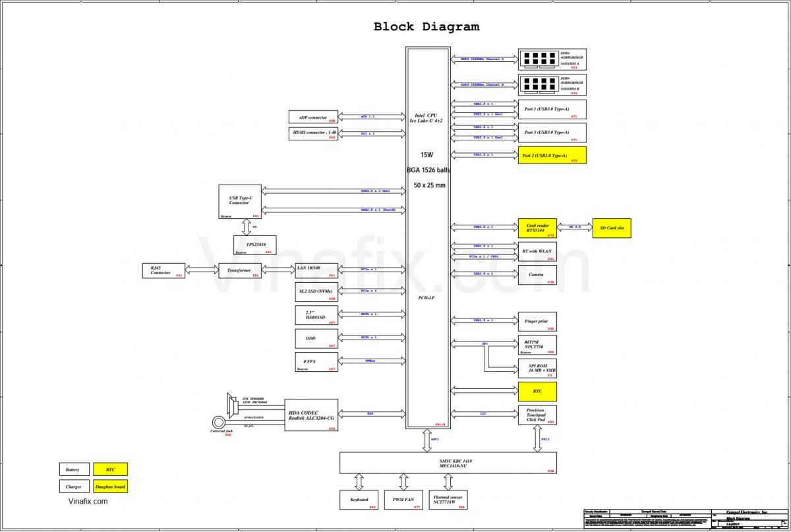Click Port 1 (USB3.0 Type-A) block
The width and height of the screenshot is (791, 532).
click(x=552, y=109)
